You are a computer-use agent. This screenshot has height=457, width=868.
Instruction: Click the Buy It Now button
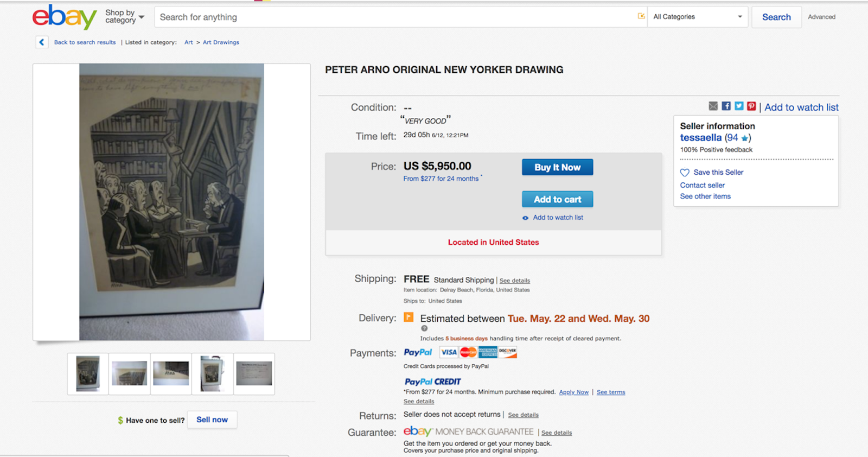click(557, 167)
